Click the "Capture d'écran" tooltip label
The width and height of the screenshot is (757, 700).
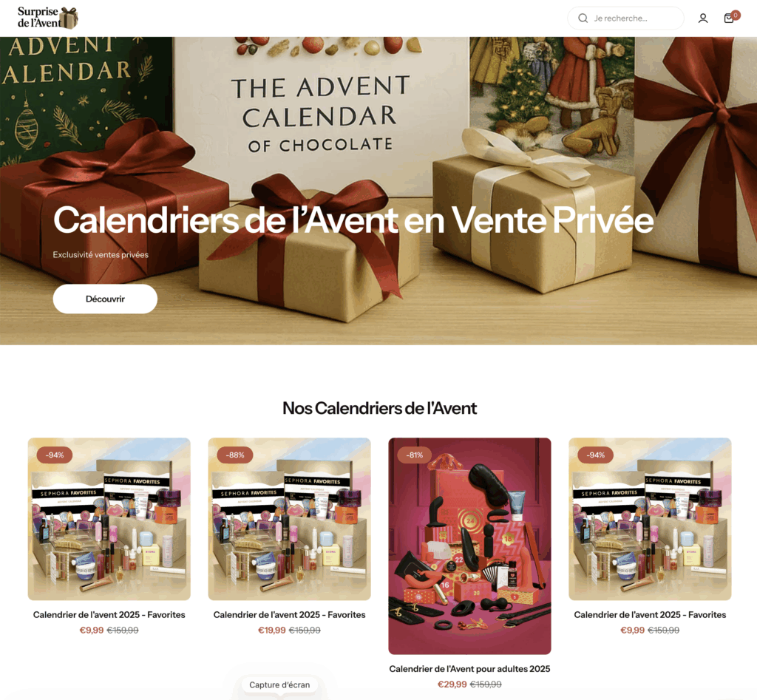[x=279, y=684]
